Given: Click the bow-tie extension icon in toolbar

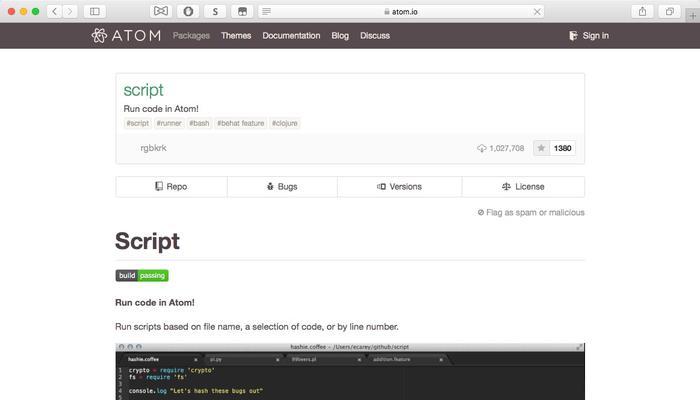Looking at the screenshot, I should tap(161, 12).
